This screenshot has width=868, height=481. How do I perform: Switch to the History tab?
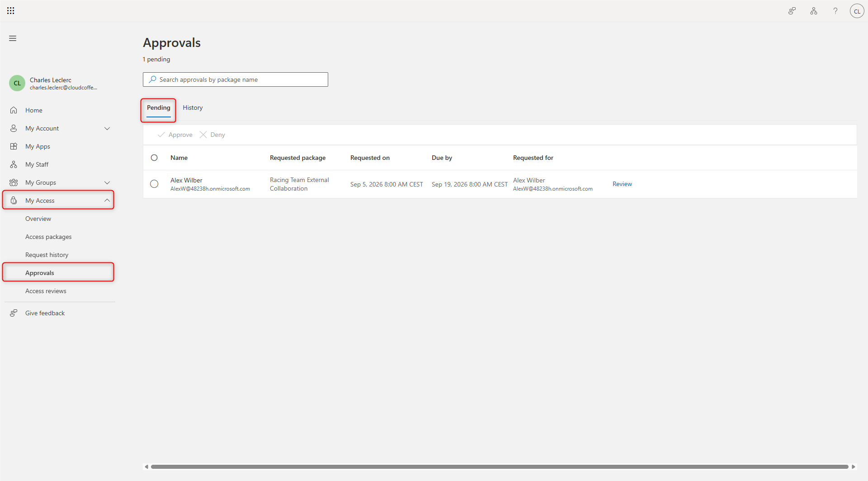(193, 107)
